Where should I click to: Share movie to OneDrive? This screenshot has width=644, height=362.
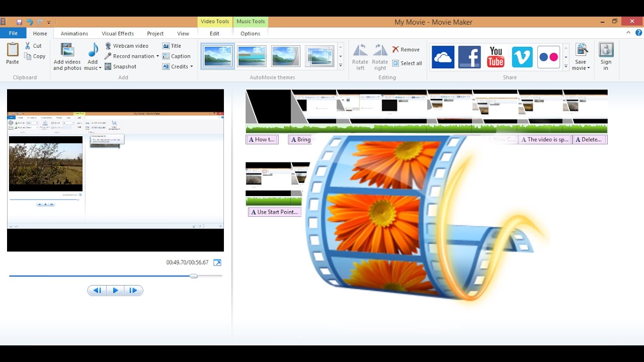443,57
